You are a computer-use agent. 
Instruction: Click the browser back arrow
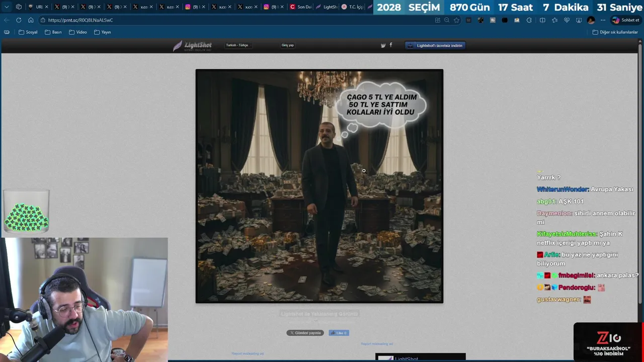point(7,20)
